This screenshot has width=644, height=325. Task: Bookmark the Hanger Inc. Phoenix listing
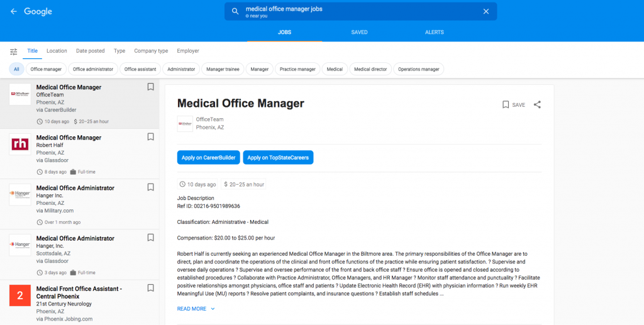click(x=151, y=187)
